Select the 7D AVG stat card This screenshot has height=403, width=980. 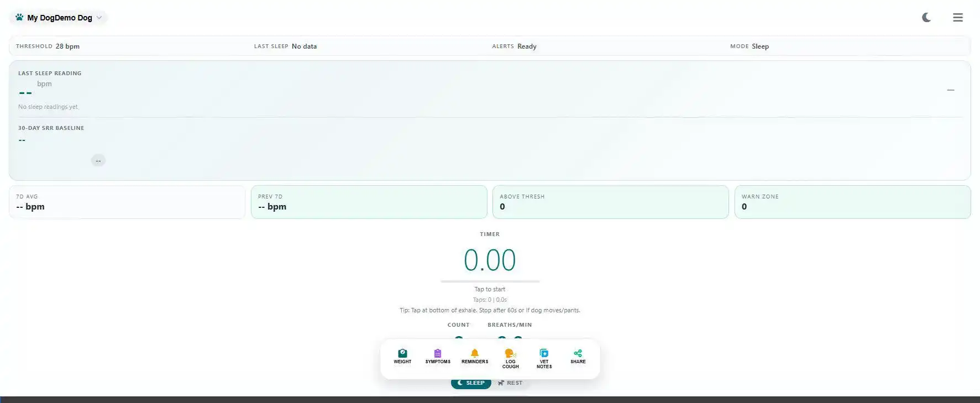point(127,202)
